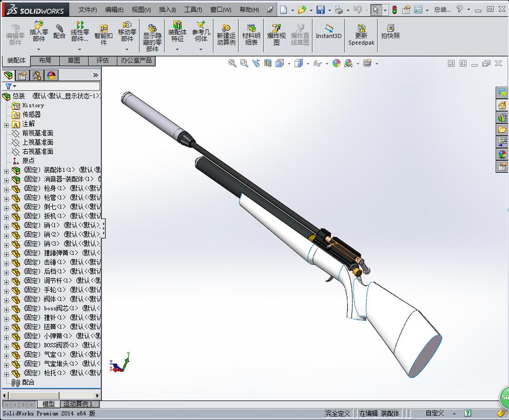Open the 编辑(E) menu
Screen dimensions: 509x420
(x=114, y=10)
